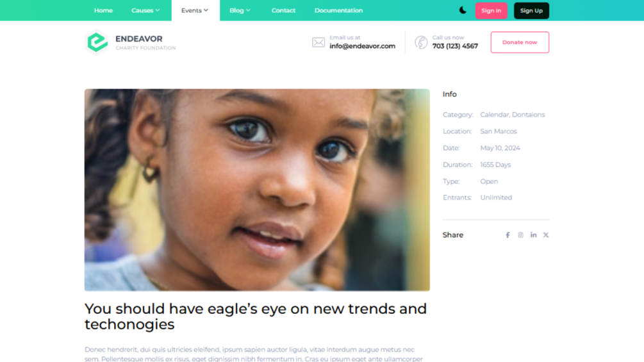Click the email envelope icon
The height and width of the screenshot is (362, 644).
(318, 42)
